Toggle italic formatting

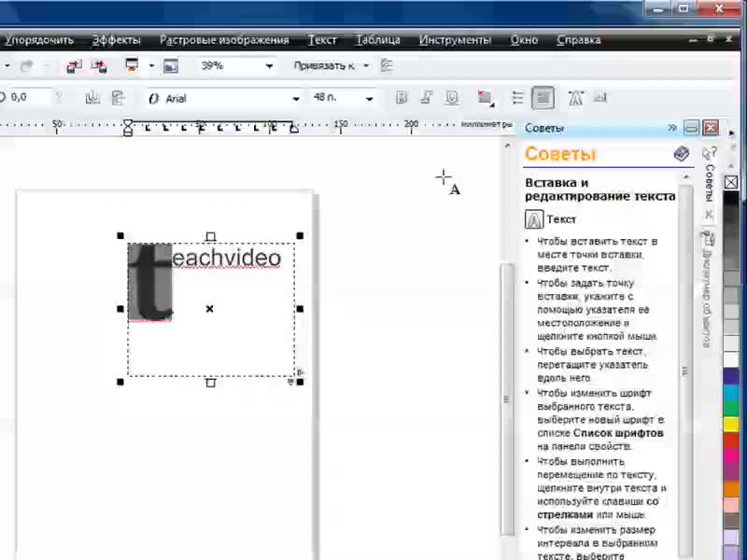pos(427,98)
